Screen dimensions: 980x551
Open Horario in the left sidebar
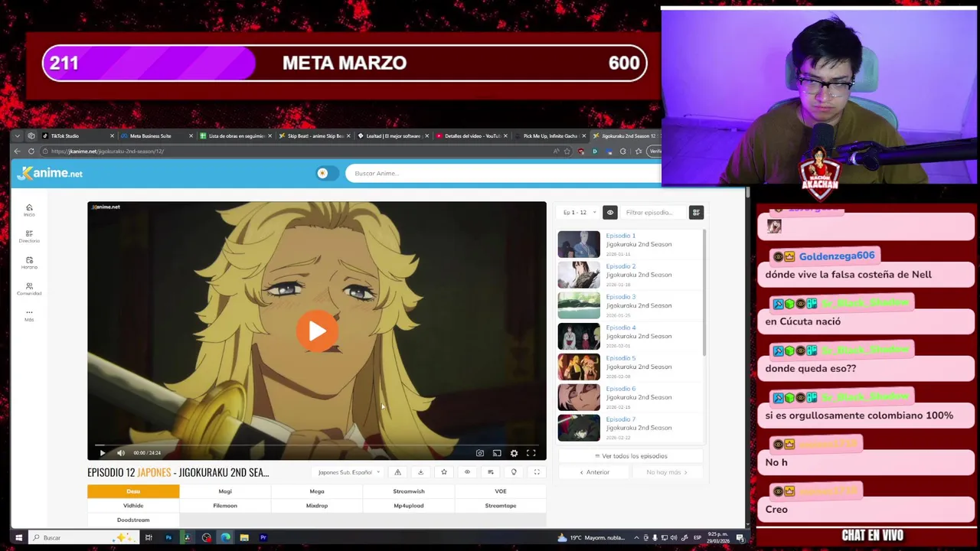[x=29, y=262]
